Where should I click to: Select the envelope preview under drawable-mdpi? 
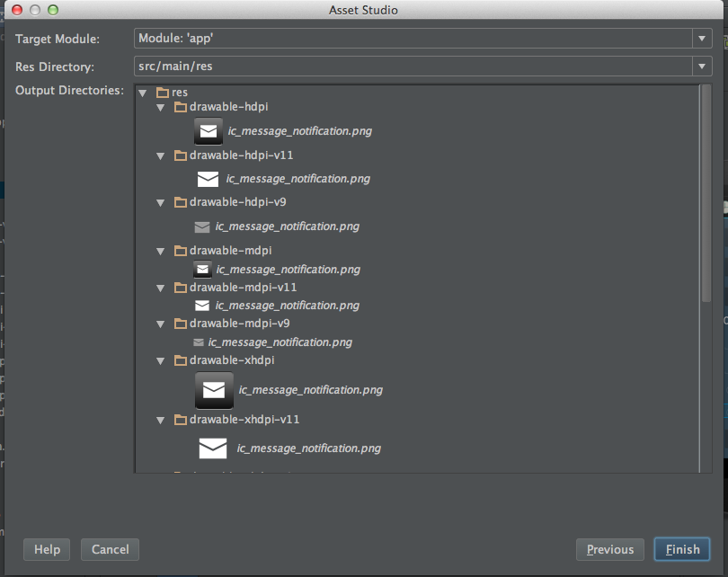point(202,270)
